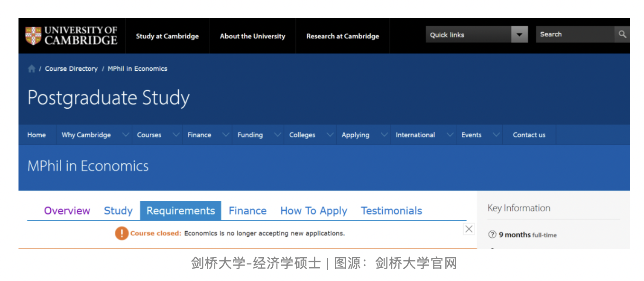Open the Testimonials tab

(x=391, y=211)
